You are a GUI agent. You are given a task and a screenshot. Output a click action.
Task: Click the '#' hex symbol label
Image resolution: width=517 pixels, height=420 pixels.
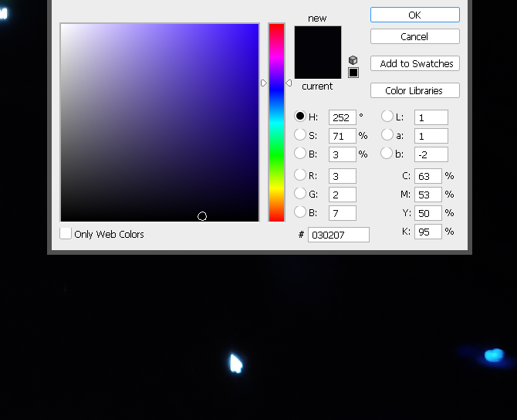pyautogui.click(x=301, y=235)
